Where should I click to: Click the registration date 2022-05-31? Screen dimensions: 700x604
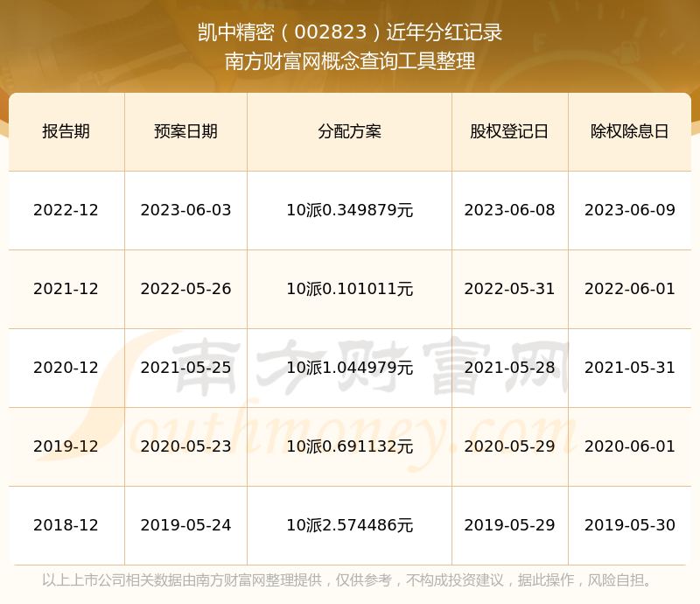coord(509,289)
